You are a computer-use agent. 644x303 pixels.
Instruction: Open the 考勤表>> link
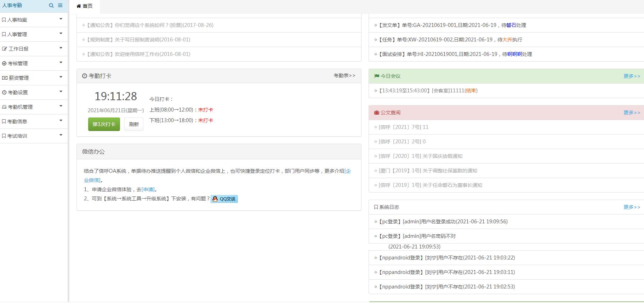pyautogui.click(x=344, y=75)
